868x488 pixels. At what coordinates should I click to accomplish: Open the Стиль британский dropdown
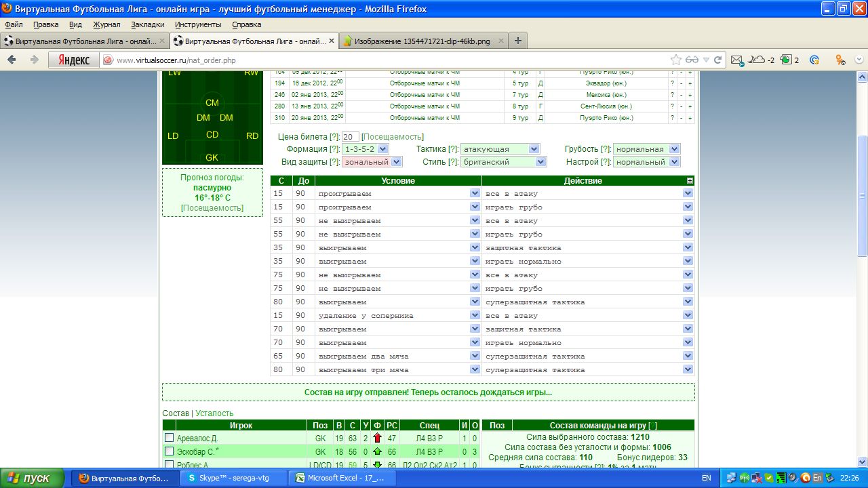(503, 162)
